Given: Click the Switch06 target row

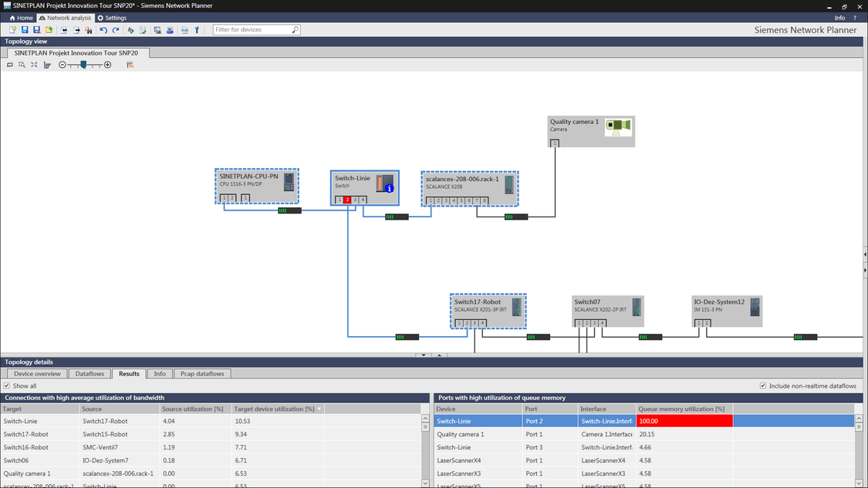Looking at the screenshot, I should [211, 460].
